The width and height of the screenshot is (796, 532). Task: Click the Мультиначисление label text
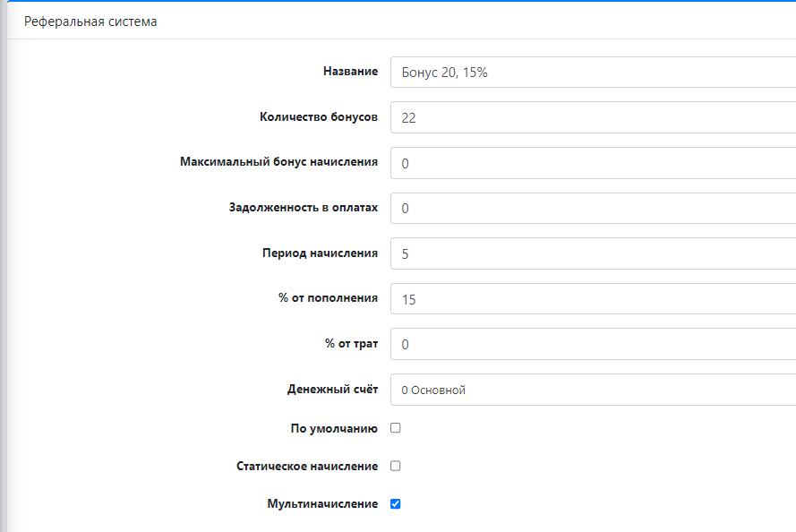click(322, 504)
